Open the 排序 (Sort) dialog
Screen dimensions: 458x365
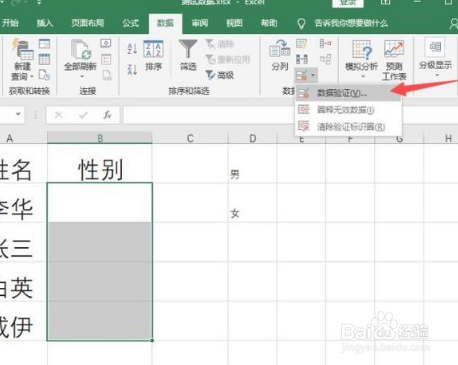coord(153,56)
